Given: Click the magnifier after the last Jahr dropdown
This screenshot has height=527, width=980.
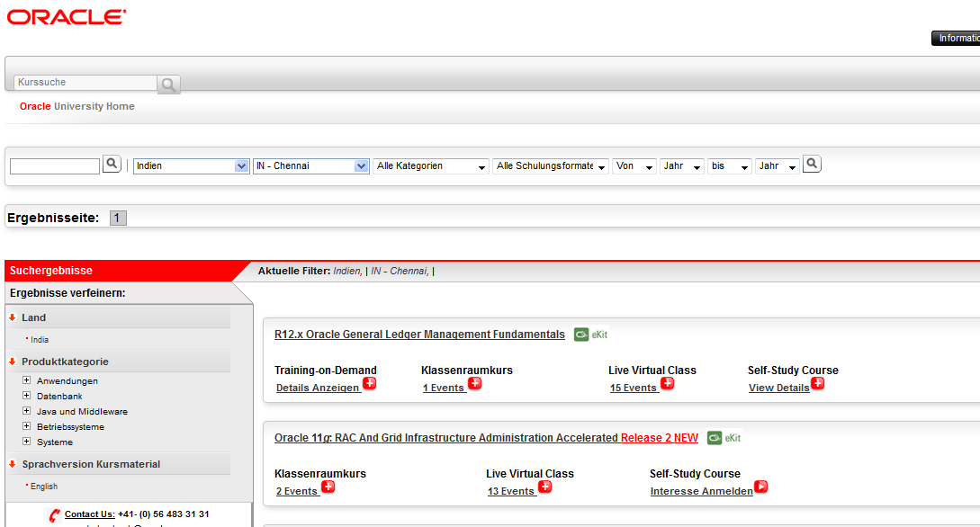Looking at the screenshot, I should [x=811, y=164].
